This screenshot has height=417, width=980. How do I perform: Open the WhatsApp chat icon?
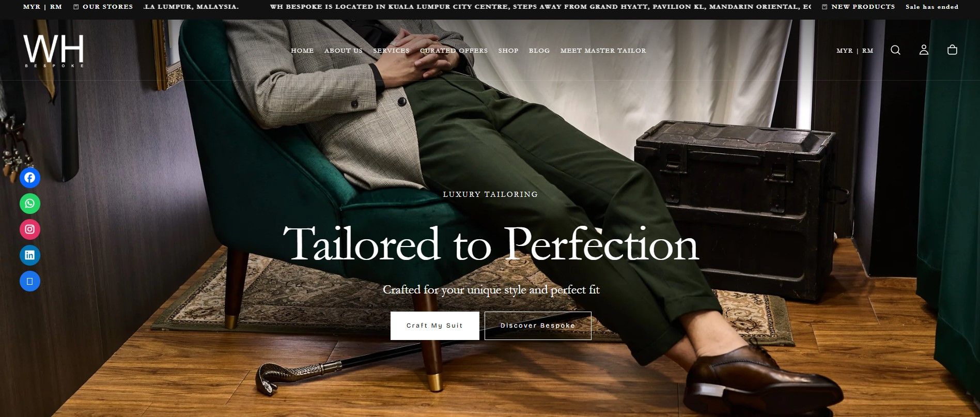coord(30,204)
